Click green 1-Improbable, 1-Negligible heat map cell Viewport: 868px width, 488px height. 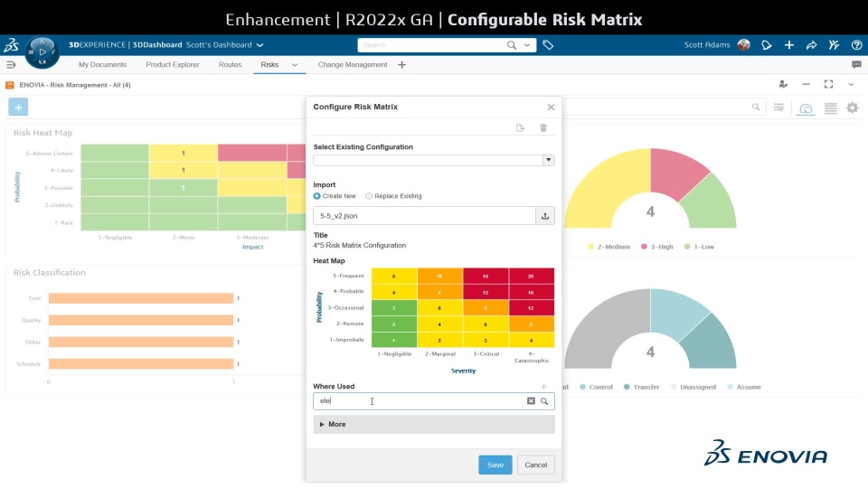click(394, 340)
